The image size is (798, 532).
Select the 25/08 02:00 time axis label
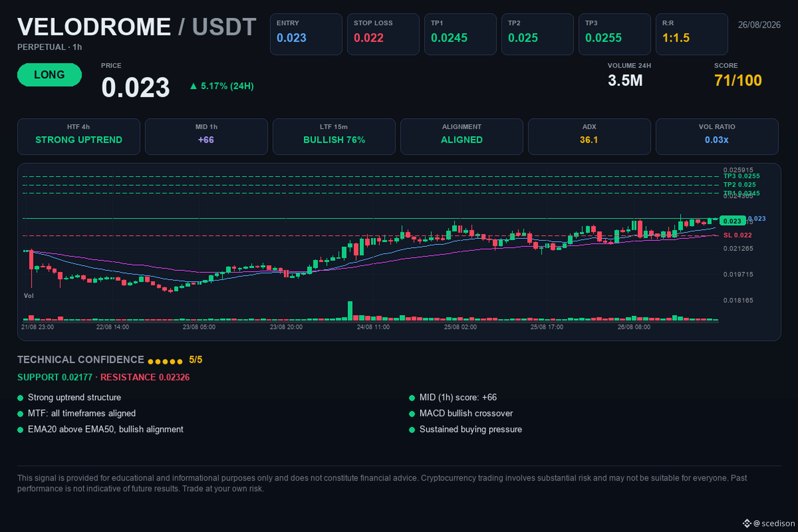(461, 327)
